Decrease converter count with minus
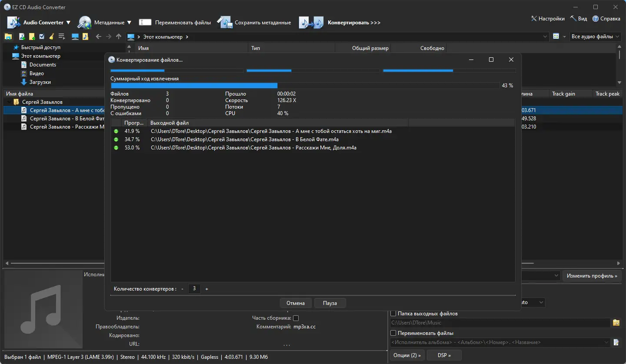The height and width of the screenshot is (364, 626). pos(183,289)
